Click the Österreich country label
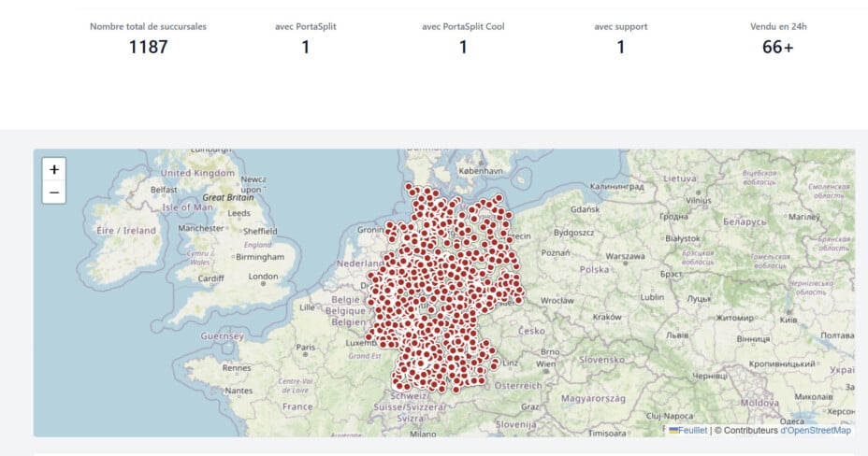The width and height of the screenshot is (868, 456). [x=518, y=385]
